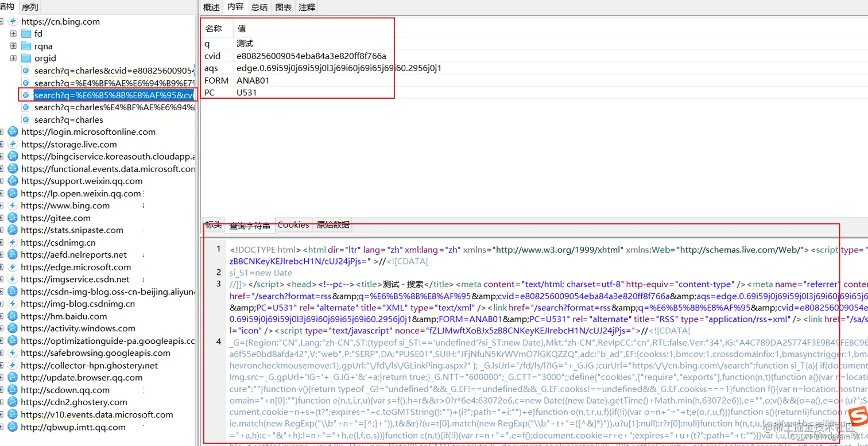
Task: Open the 概述 tab
Action: pyautogui.click(x=211, y=7)
